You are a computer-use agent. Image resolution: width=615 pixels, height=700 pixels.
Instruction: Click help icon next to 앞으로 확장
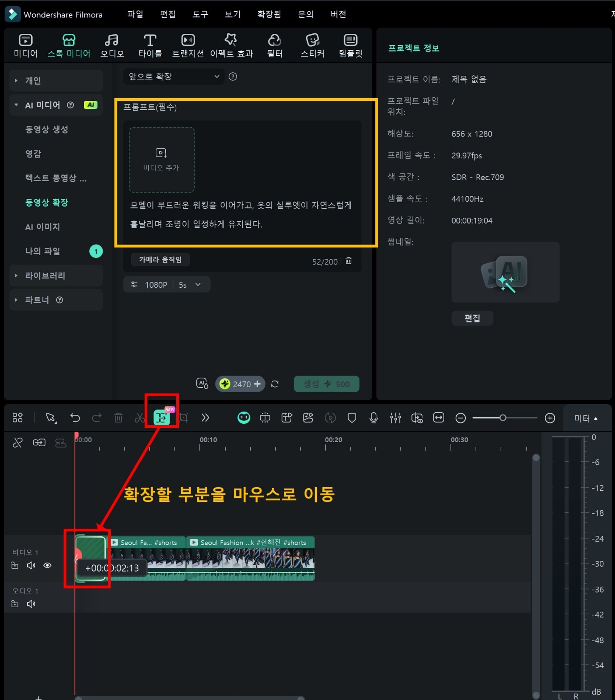point(233,76)
